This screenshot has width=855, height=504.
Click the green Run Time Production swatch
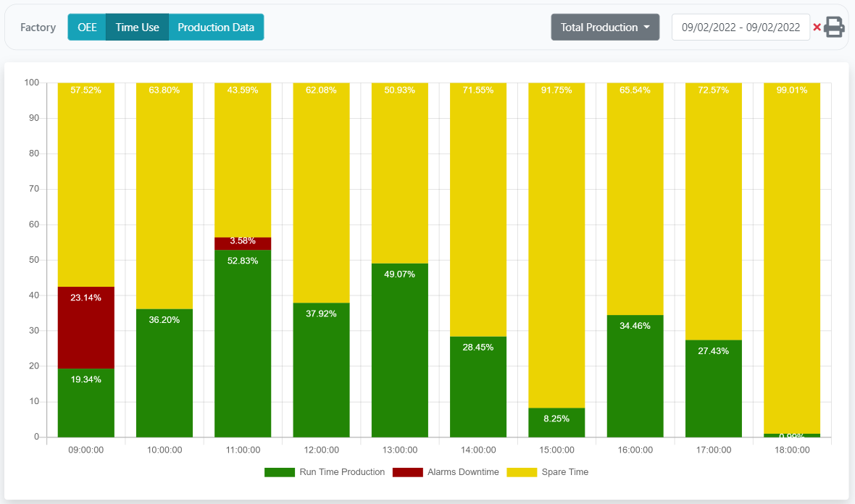coord(280,472)
